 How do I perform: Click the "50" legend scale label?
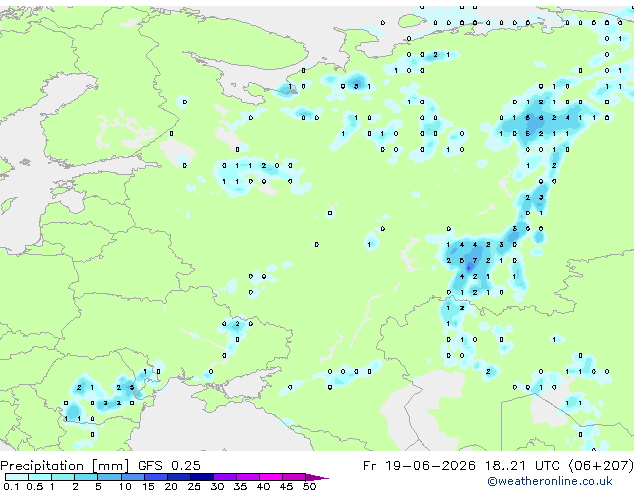pyautogui.click(x=309, y=486)
